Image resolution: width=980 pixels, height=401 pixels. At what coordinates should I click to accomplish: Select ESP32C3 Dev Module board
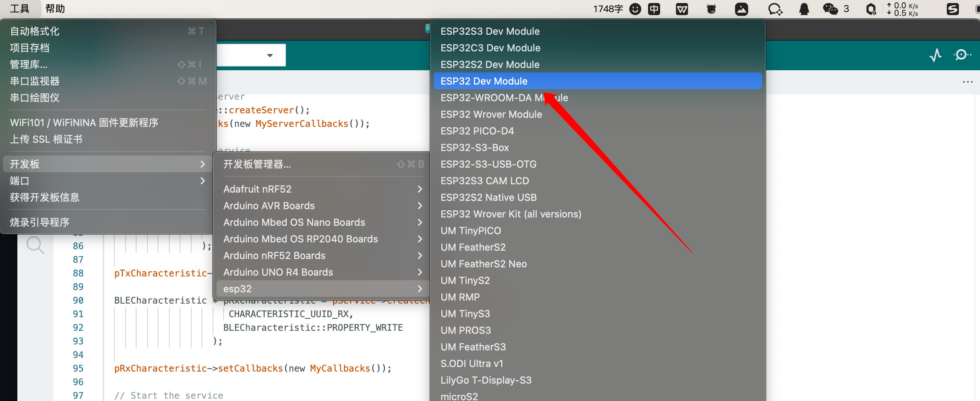tap(598, 48)
